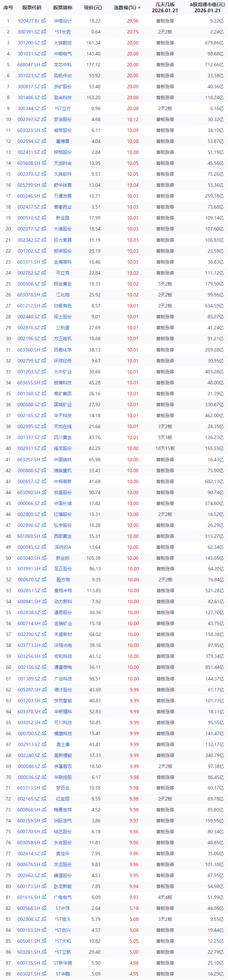Click the 股票代码 column header
Image resolution: width=228 pixels, height=980 pixels.
tap(32, 8)
